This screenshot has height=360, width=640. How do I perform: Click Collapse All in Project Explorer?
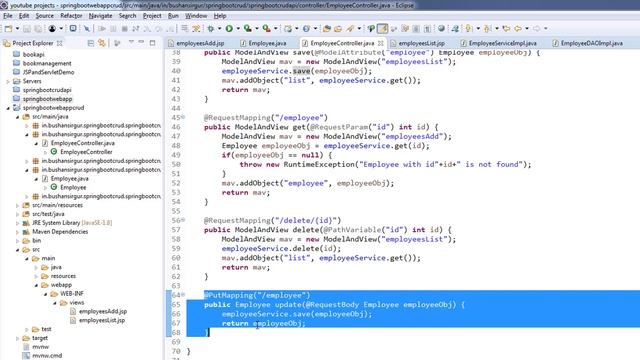[x=91, y=43]
